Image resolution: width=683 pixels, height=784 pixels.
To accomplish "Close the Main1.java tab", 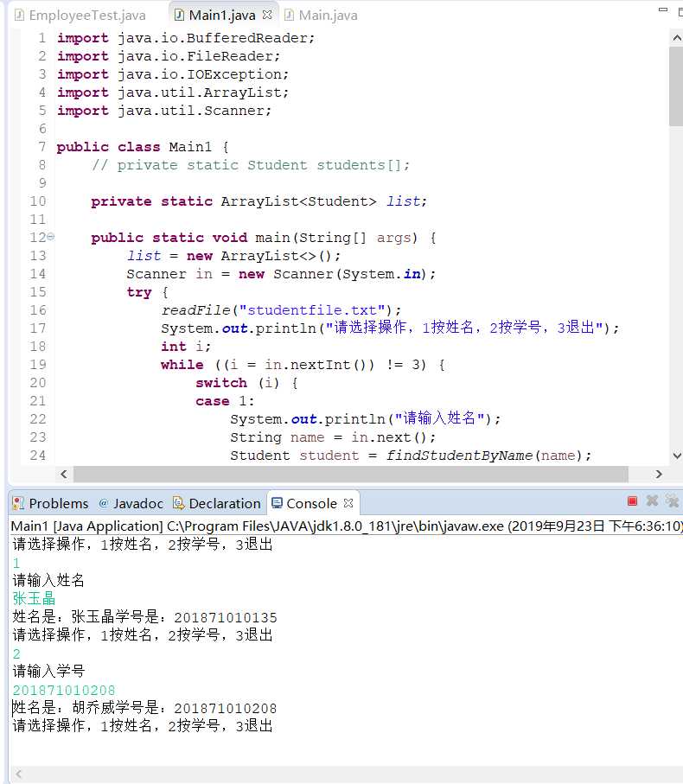I will (267, 15).
